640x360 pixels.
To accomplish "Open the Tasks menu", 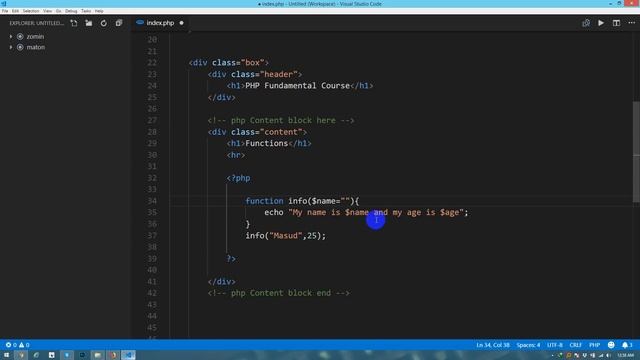I will coord(86,11).
